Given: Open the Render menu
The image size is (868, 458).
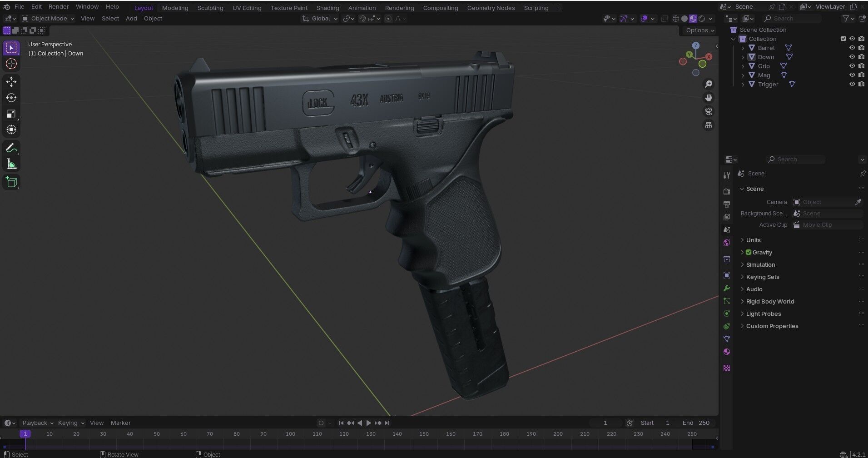Looking at the screenshot, I should tap(59, 7).
